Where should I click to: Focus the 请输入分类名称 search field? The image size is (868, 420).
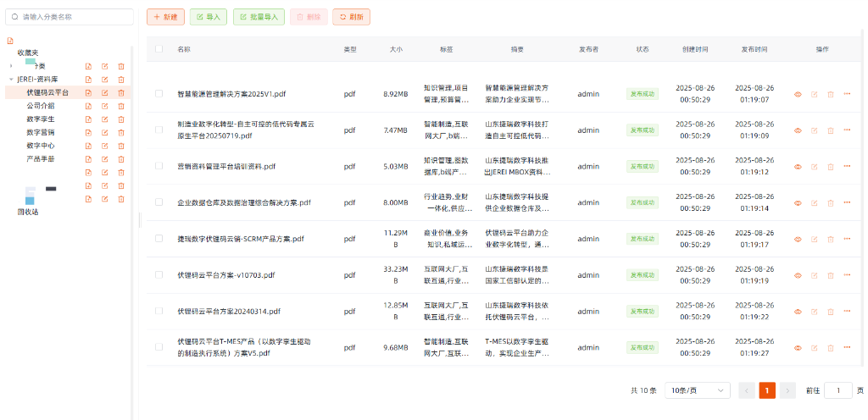[x=72, y=16]
